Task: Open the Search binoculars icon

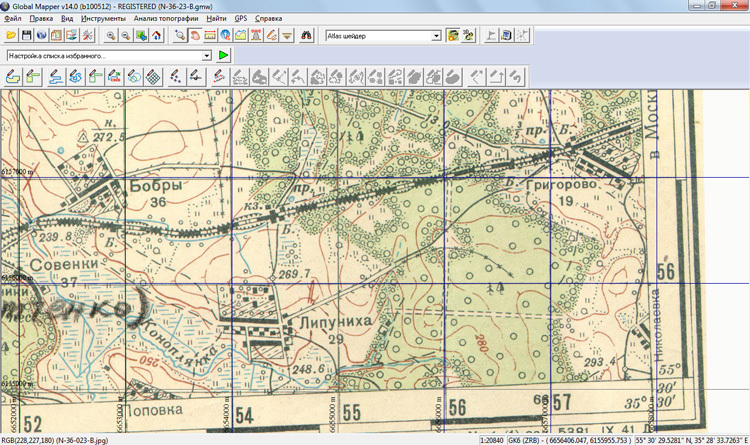Action: [x=306, y=35]
